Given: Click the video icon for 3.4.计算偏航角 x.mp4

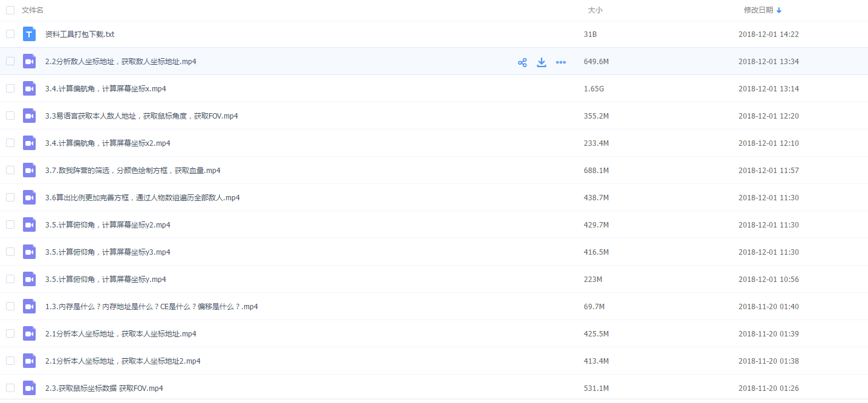Looking at the screenshot, I should (30, 89).
